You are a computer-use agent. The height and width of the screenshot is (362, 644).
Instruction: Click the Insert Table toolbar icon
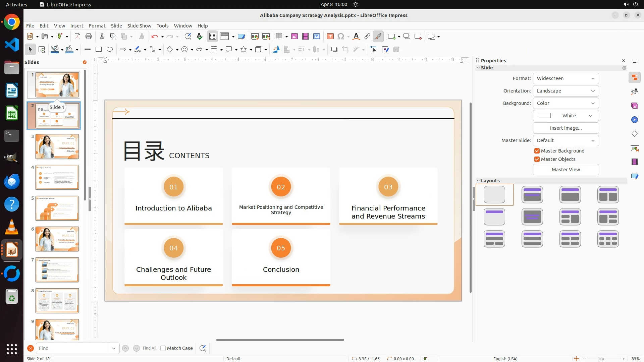279,37
